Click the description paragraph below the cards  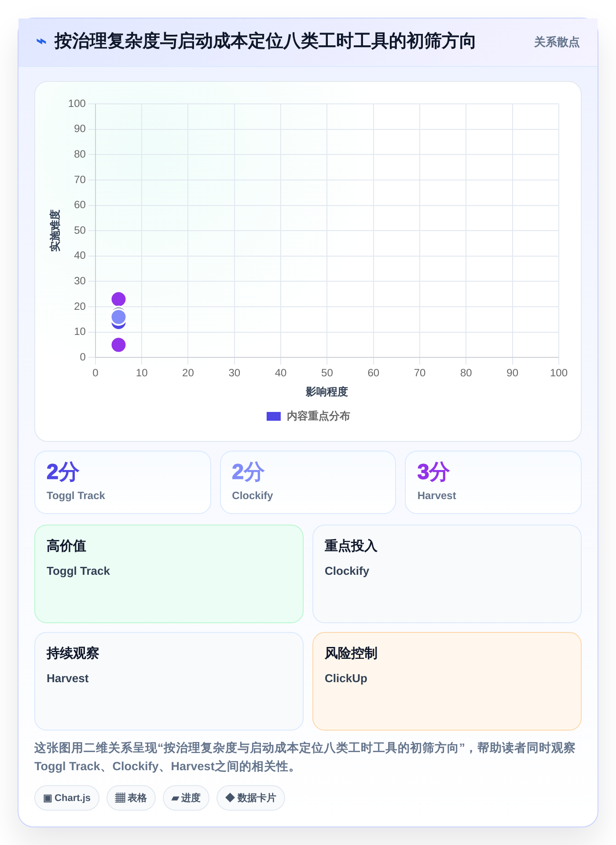pyautogui.click(x=305, y=757)
